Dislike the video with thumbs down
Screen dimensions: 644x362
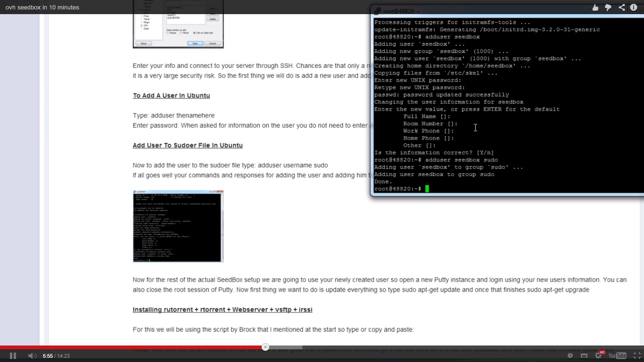[x=608, y=7]
